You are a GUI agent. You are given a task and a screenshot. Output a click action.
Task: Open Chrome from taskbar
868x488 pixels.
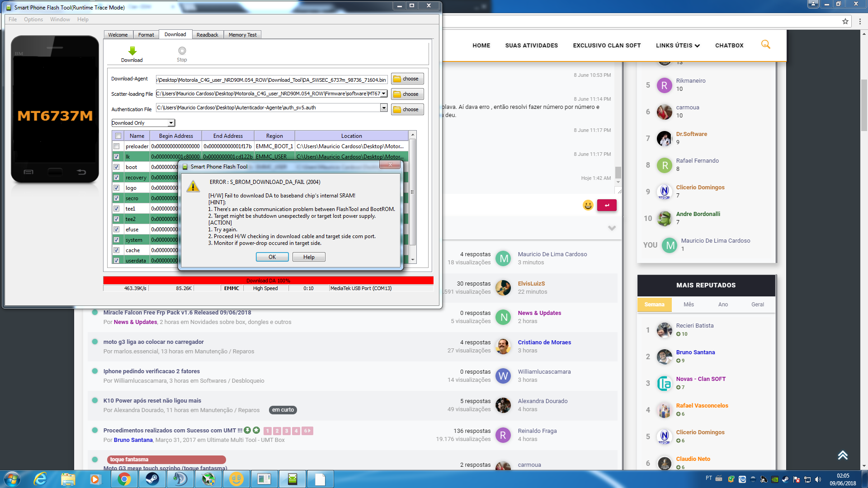124,479
